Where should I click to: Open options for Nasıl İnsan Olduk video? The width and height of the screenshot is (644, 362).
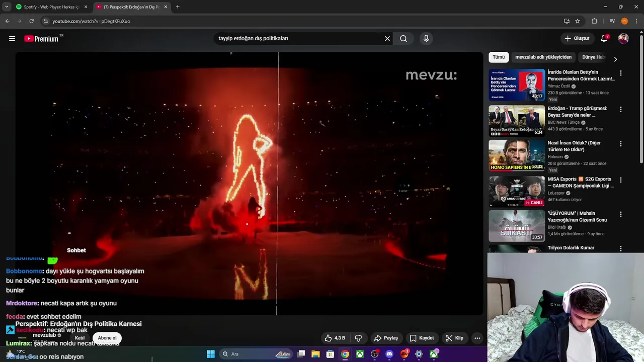[x=620, y=144]
